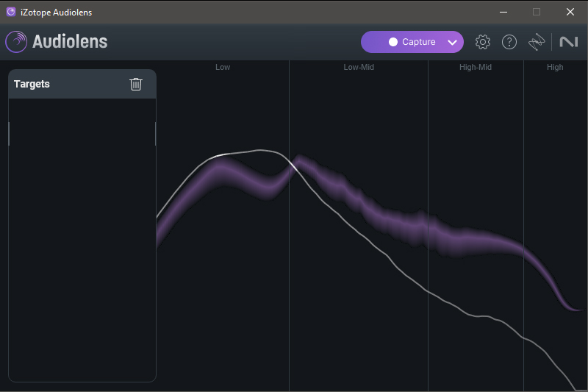Viewport: 588px width, 392px height.
Task: Select the High frequency band label
Action: pyautogui.click(x=555, y=67)
